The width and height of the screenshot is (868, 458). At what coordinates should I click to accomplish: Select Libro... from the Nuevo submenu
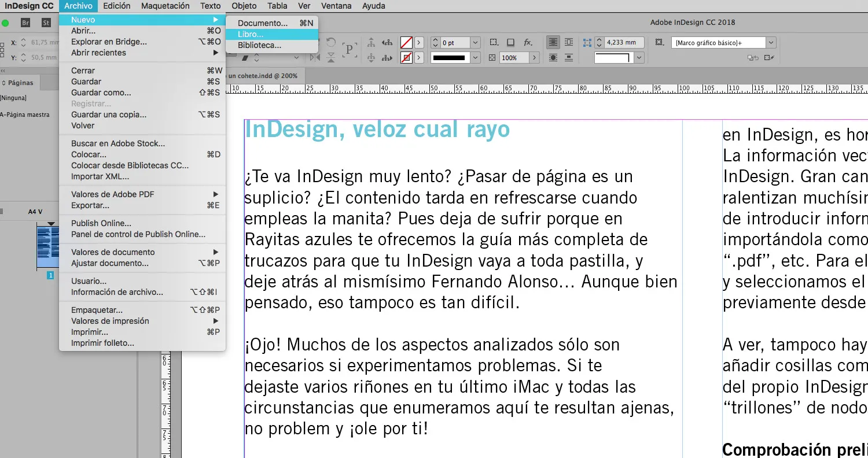pyautogui.click(x=251, y=34)
